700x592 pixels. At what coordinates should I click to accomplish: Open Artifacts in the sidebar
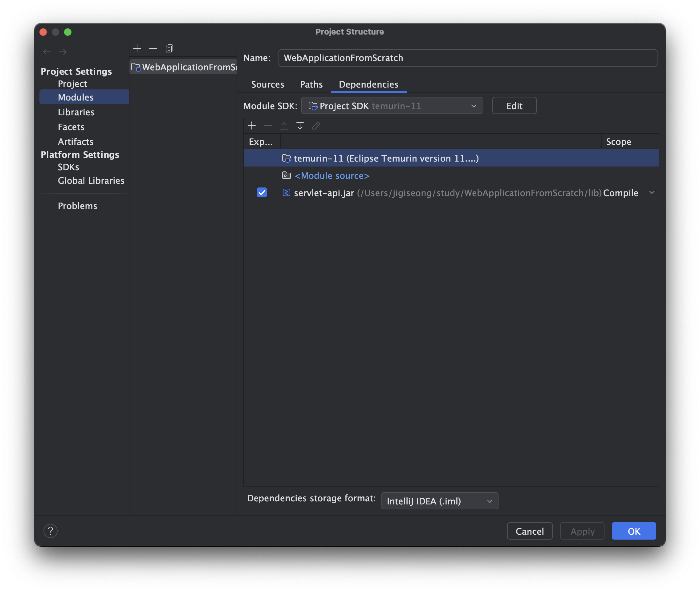pos(75,142)
